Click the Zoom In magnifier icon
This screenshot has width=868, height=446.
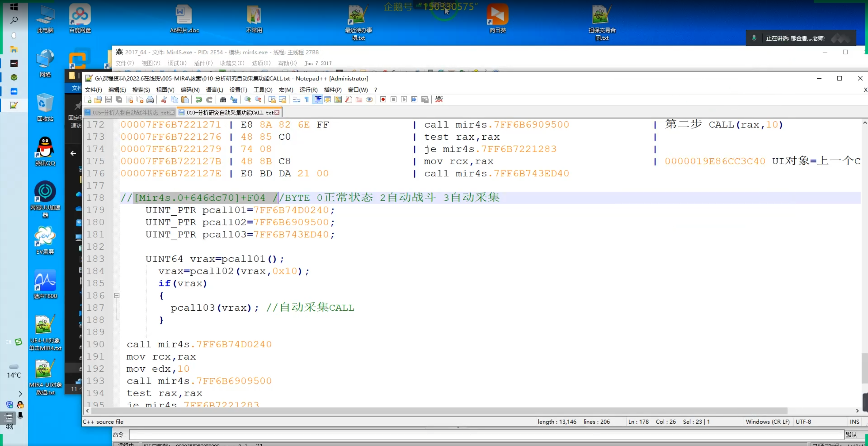248,99
